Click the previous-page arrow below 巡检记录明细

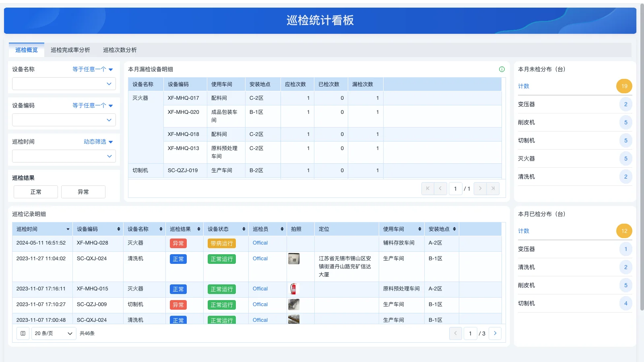pos(455,333)
